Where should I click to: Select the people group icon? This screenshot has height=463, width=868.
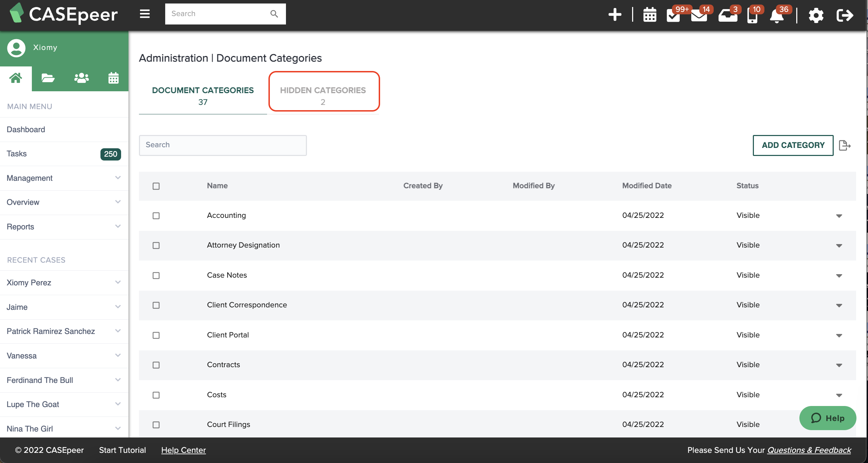(x=81, y=78)
